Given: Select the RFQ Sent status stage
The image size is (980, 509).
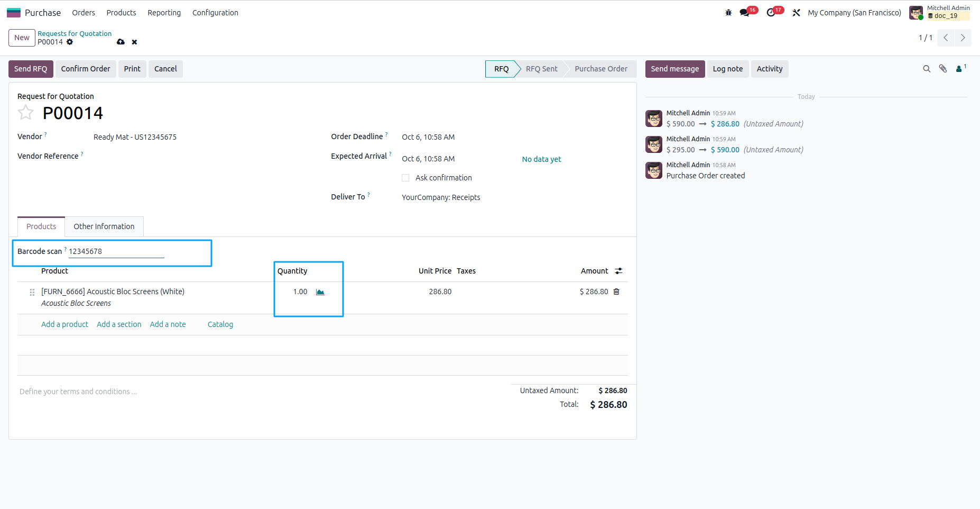Looking at the screenshot, I should [x=541, y=69].
